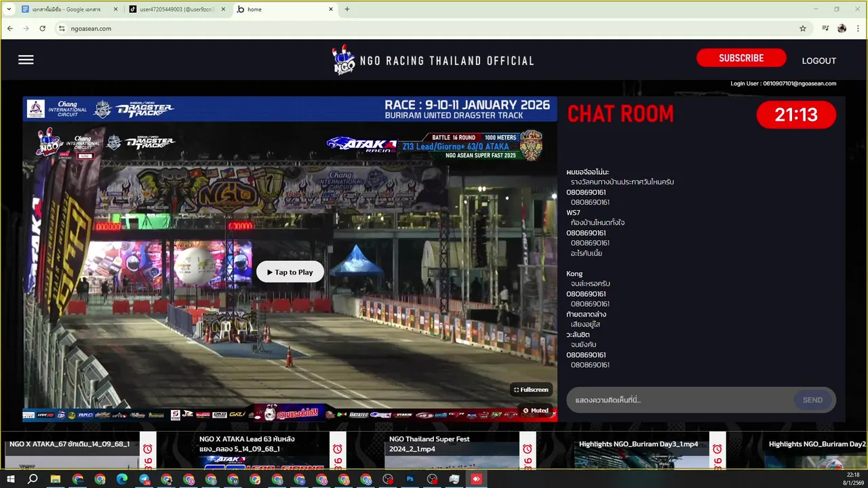Tap to Play the live video
This screenshot has width=868, height=488.
(290, 272)
